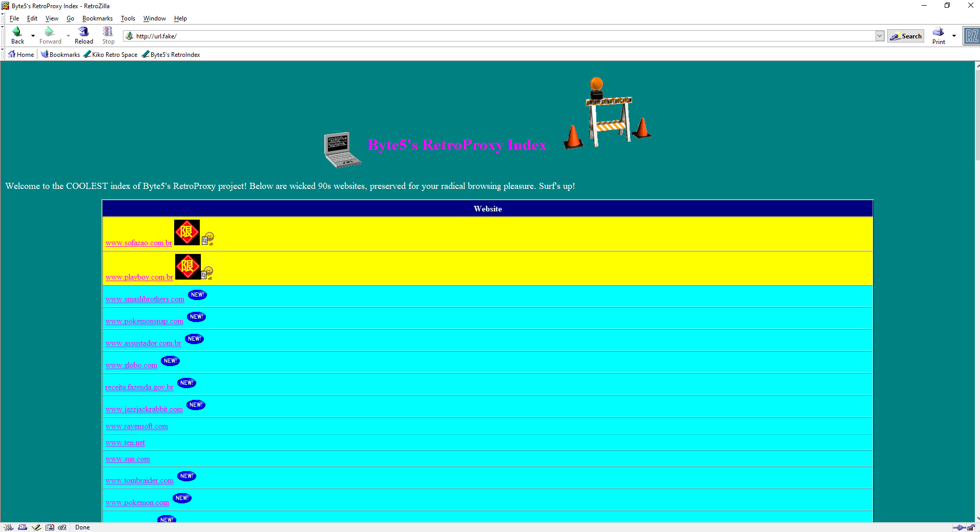Image resolution: width=980 pixels, height=532 pixels.
Task: Click the Print toolbar icon
Action: (938, 35)
